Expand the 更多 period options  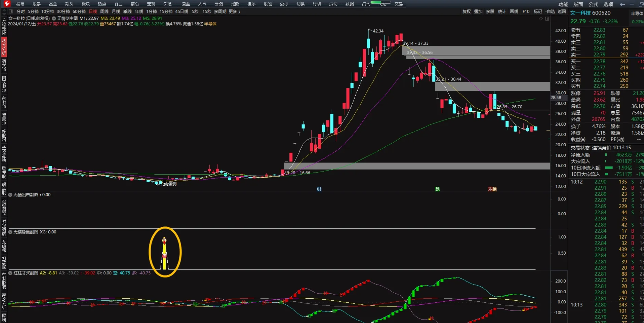coord(234,12)
